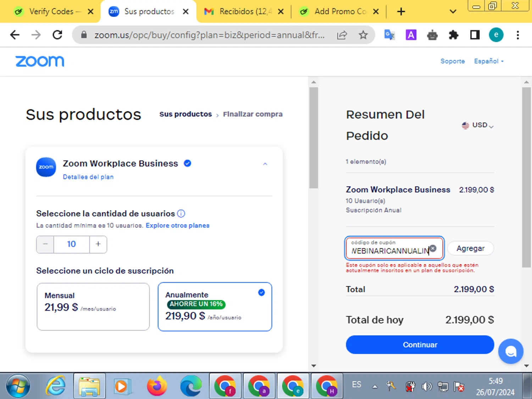Open Chrome's three-dot menu

click(518, 35)
